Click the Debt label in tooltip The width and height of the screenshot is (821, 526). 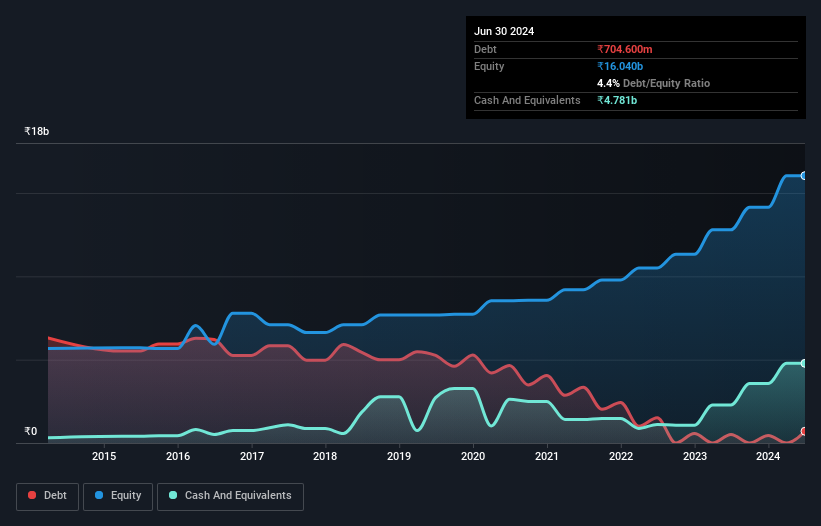click(485, 49)
